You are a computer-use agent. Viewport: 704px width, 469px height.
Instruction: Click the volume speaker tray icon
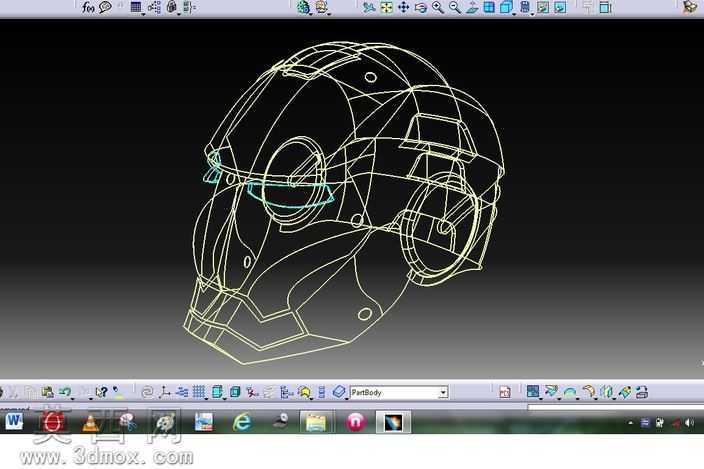pos(690,423)
